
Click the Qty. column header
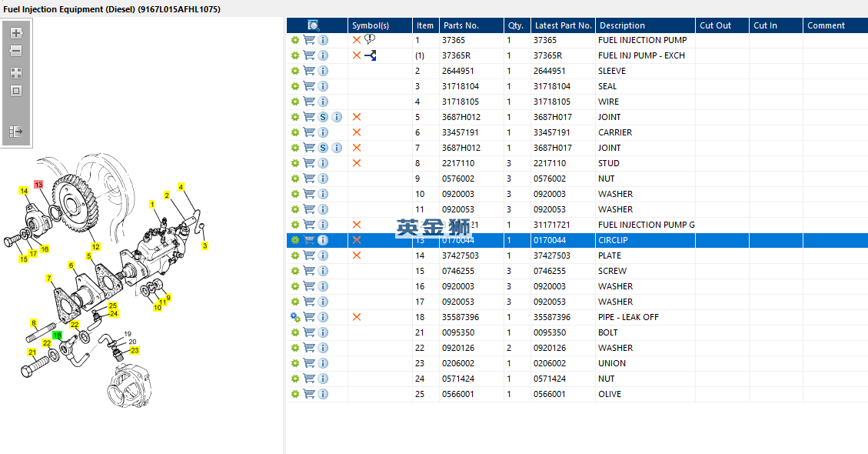[x=515, y=25]
